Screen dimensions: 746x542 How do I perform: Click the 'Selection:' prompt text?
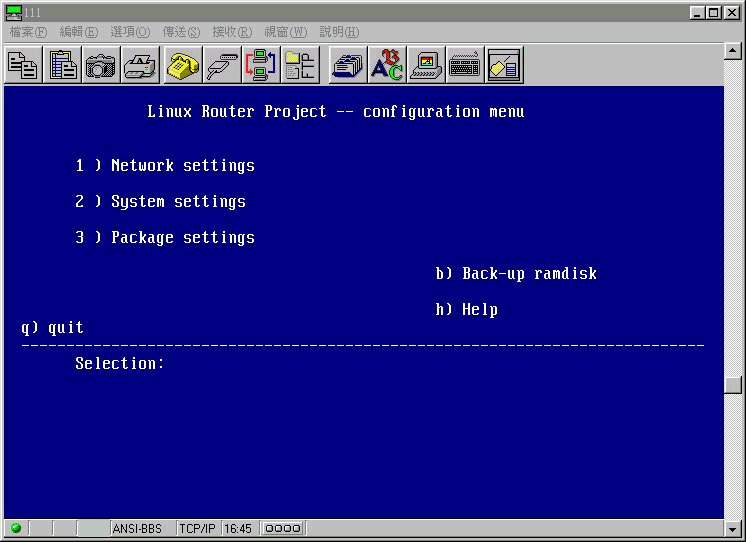coord(119,364)
